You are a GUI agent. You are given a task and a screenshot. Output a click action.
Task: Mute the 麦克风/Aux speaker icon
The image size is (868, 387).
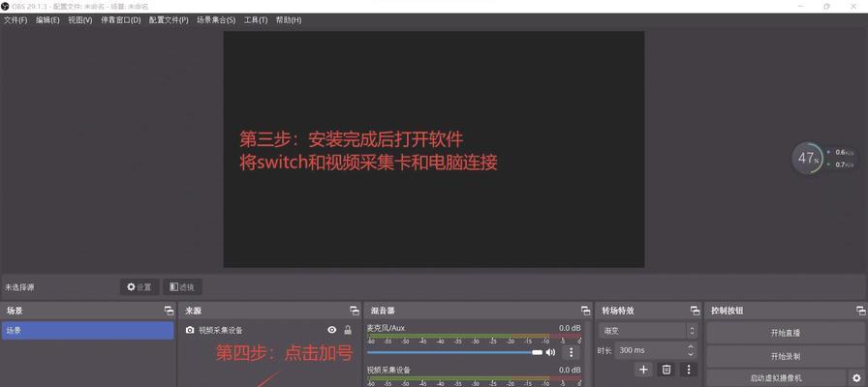tap(550, 352)
